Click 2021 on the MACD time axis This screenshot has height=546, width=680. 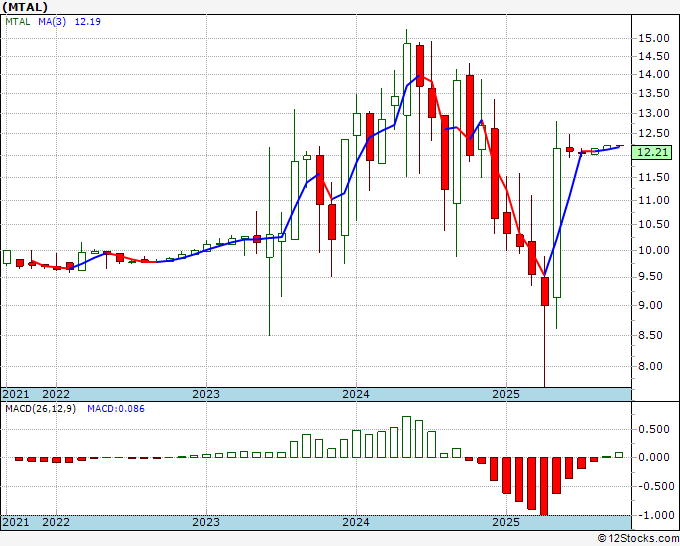tap(16, 522)
